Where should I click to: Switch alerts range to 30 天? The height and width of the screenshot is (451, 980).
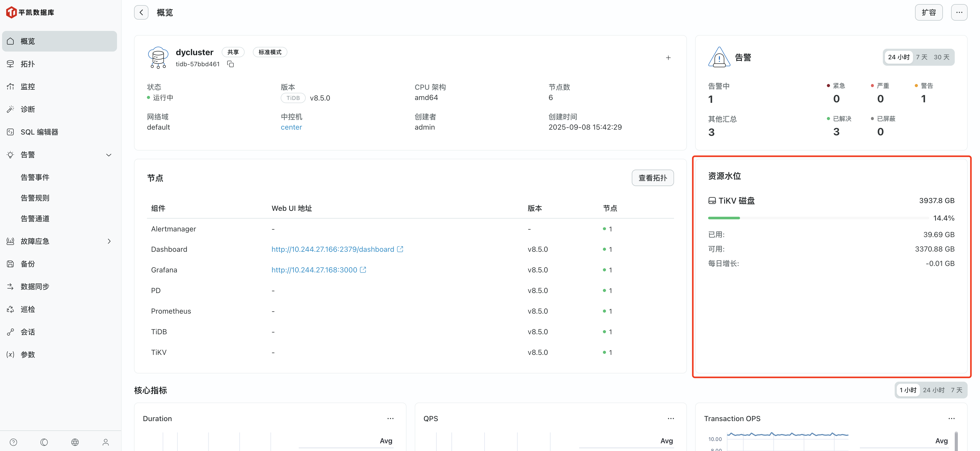click(x=941, y=57)
